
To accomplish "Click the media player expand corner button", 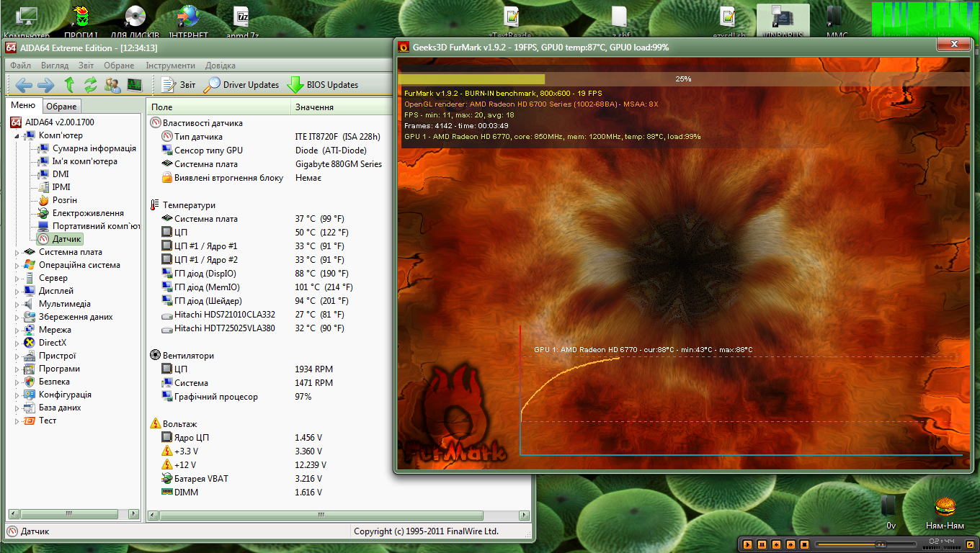I will click(x=971, y=544).
